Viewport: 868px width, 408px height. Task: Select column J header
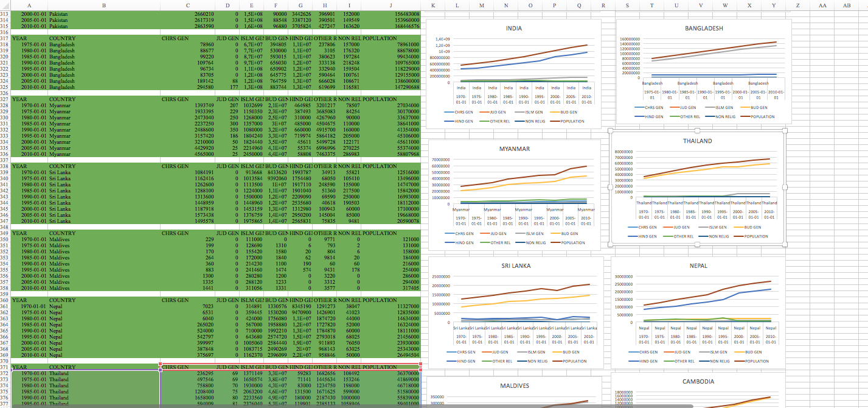coord(391,5)
